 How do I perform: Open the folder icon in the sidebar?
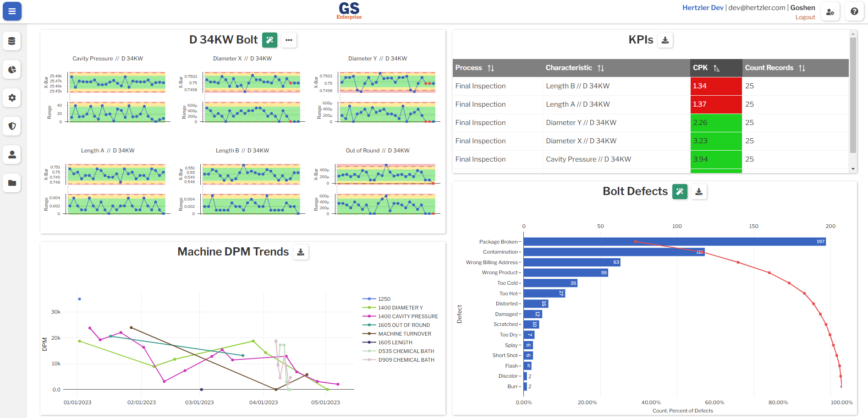click(x=12, y=183)
